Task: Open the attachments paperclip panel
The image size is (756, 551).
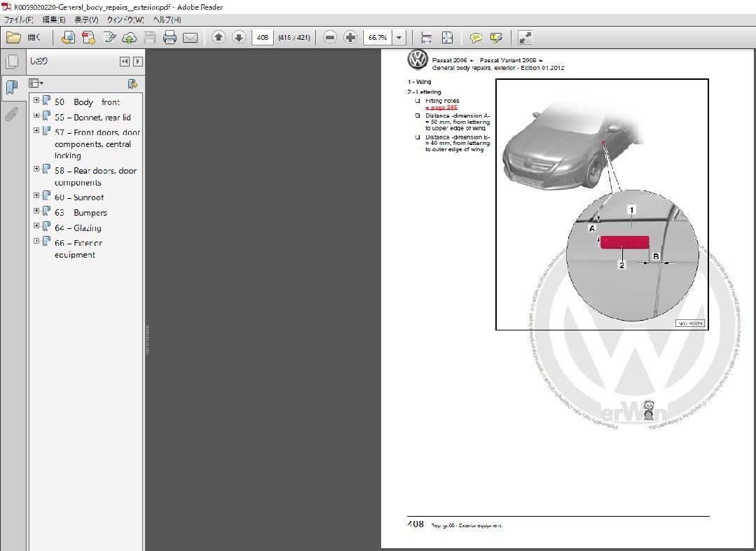Action: pos(12,114)
